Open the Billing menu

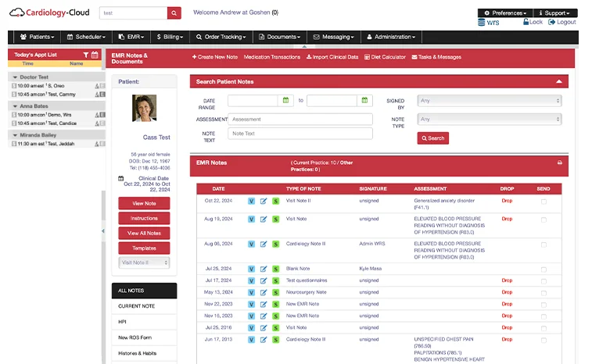pyautogui.click(x=172, y=37)
